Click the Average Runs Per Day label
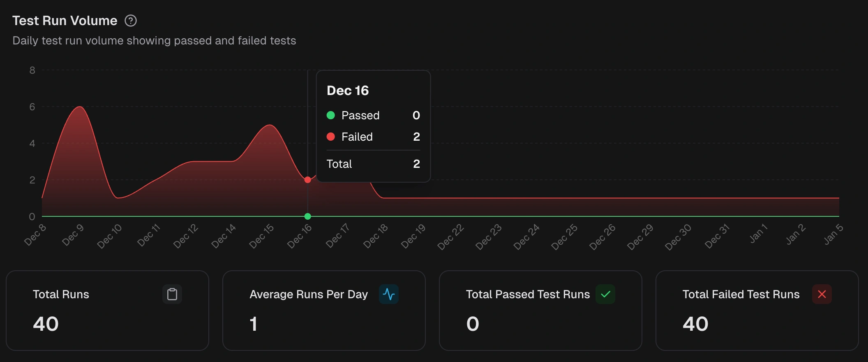The width and height of the screenshot is (868, 362). (x=309, y=295)
